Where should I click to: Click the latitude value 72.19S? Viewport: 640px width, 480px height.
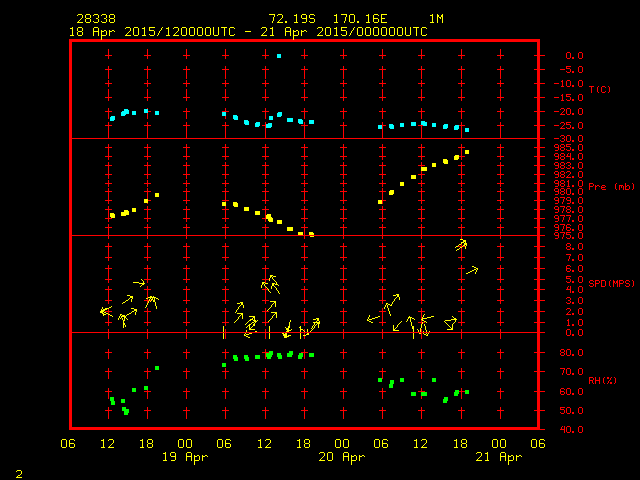click(294, 19)
